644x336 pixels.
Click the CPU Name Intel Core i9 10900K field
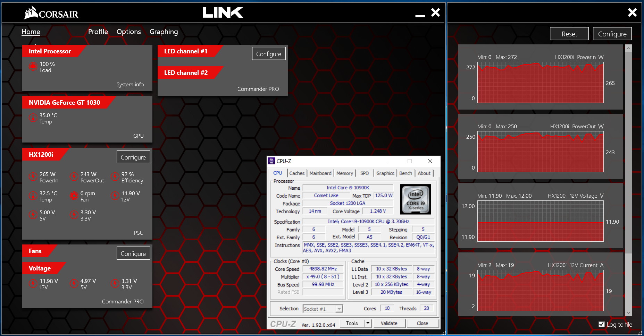tap(348, 188)
